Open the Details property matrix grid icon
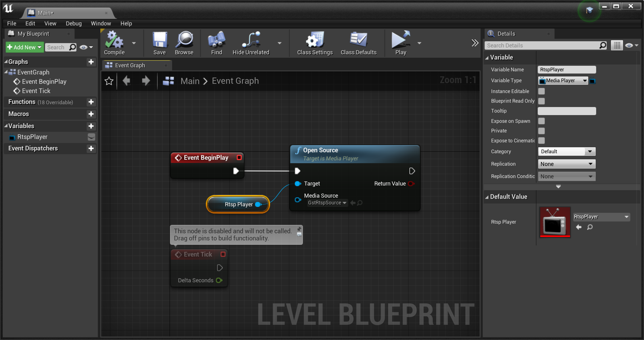The image size is (644, 340). 617,45
